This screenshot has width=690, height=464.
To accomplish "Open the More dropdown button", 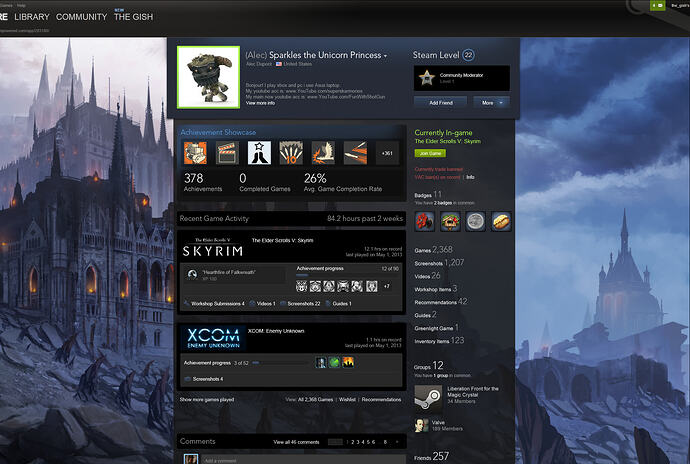I will [x=492, y=103].
